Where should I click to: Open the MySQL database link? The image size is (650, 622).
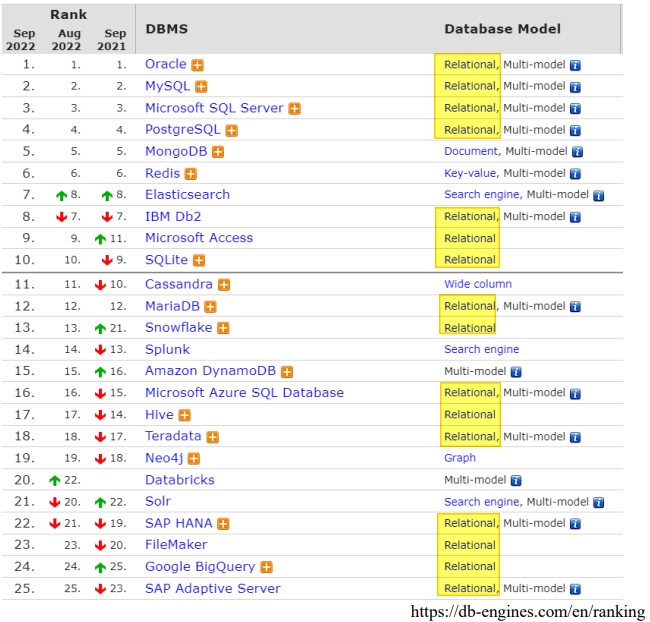pyautogui.click(x=167, y=86)
